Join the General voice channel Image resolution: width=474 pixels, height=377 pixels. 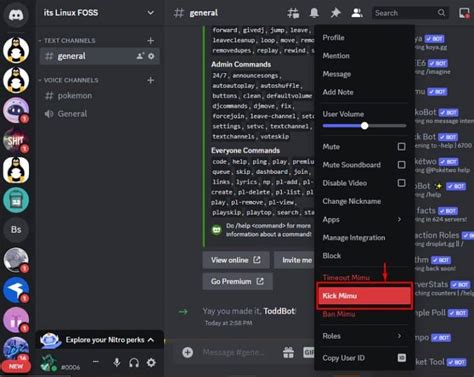pyautogui.click(x=99, y=114)
